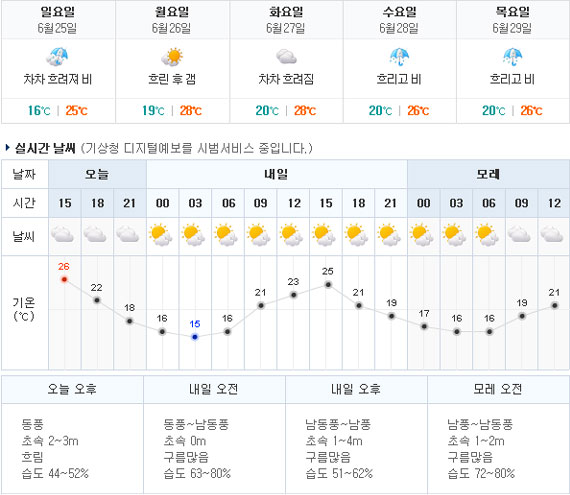Screen dimensions: 570x495
Task: Click the 25 degree point at tomorrow 15 o'clock
Action: tap(328, 285)
